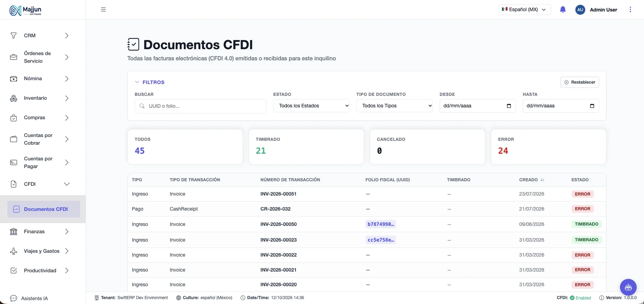
Task: Click the green CFDI Enabled check icon
Action: click(572, 298)
